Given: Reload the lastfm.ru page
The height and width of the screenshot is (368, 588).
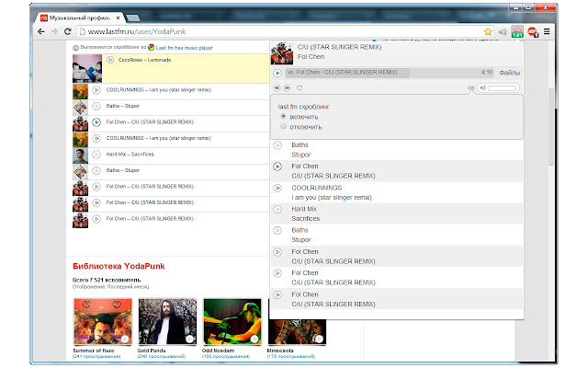Looking at the screenshot, I should 67,31.
